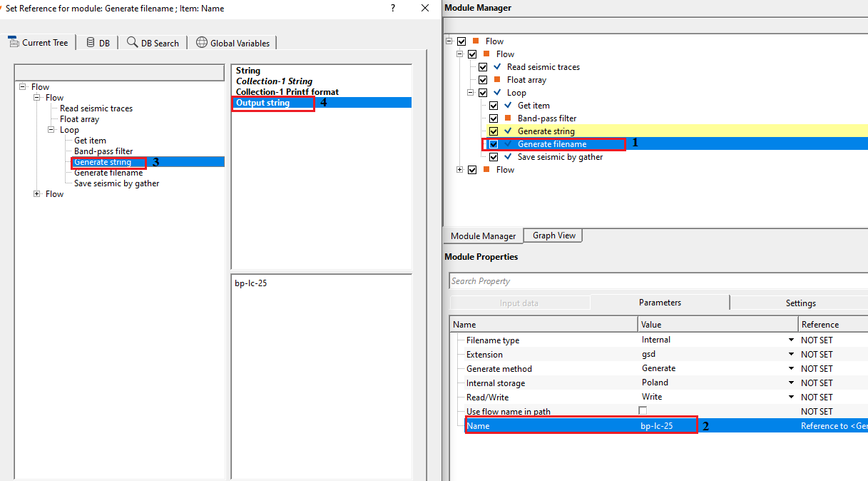Screen dimensions: 868x481
Task: Open the Internal storage dropdown arrow
Action: click(x=790, y=383)
